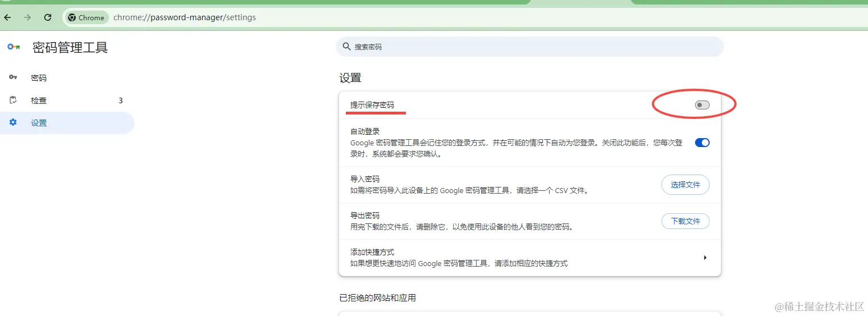Reload the page with the refresh icon
The height and width of the screenshot is (316, 868).
point(48,17)
